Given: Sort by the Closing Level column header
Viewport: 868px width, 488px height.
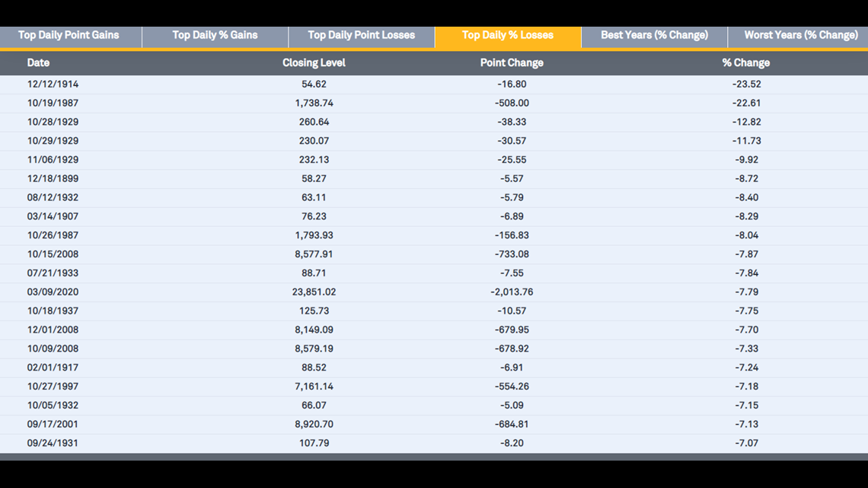Looking at the screenshot, I should (314, 63).
